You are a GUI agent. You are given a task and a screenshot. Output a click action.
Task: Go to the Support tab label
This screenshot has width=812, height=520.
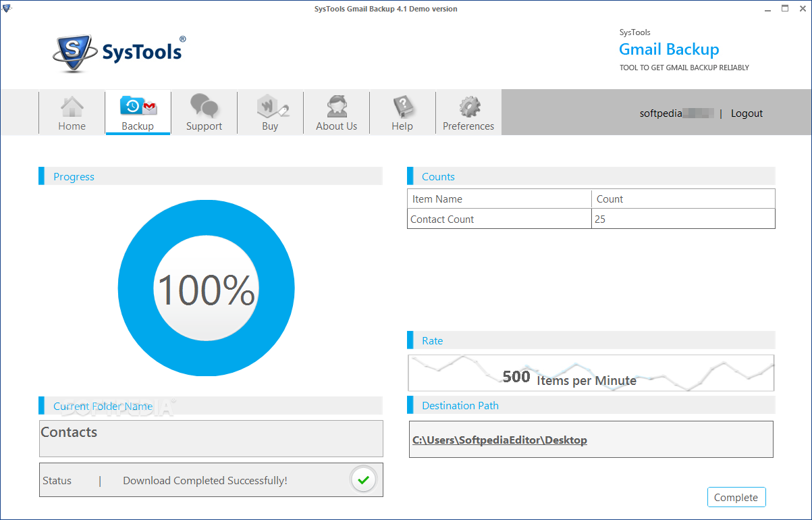204,126
